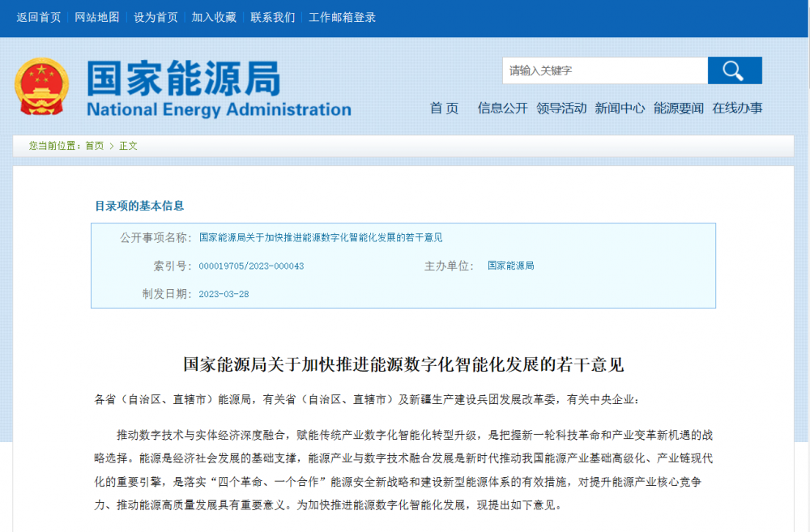Viewport: 810px width, 532px height.
Task: Open 联系我们 link
Action: point(273,17)
